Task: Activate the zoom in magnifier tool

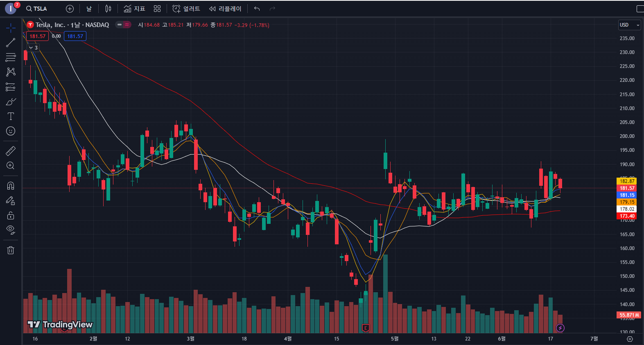Action: point(11,166)
